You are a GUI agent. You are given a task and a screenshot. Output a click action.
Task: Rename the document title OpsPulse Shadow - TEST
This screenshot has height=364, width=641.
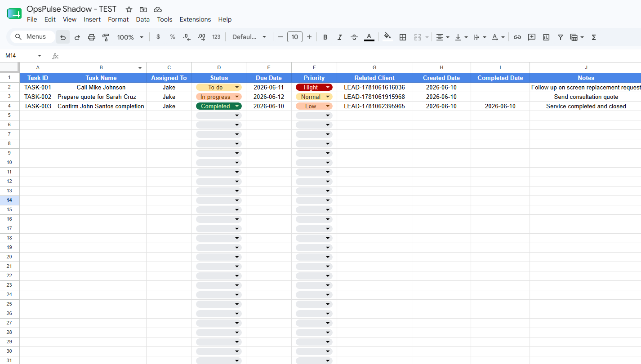pos(71,9)
